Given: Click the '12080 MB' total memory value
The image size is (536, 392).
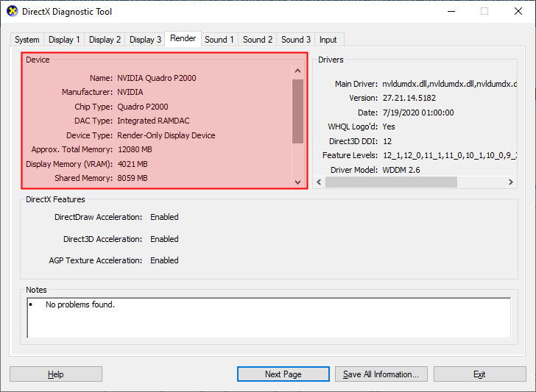Looking at the screenshot, I should [x=135, y=149].
